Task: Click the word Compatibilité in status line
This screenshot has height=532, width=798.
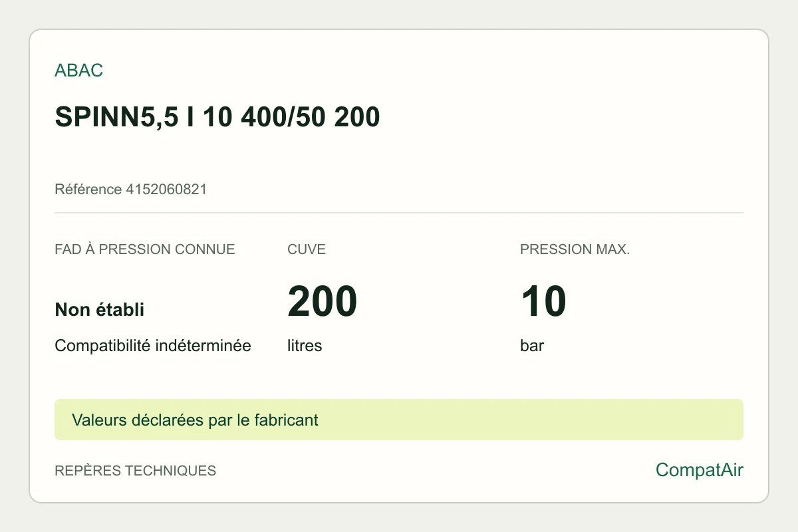Action: tap(103, 346)
